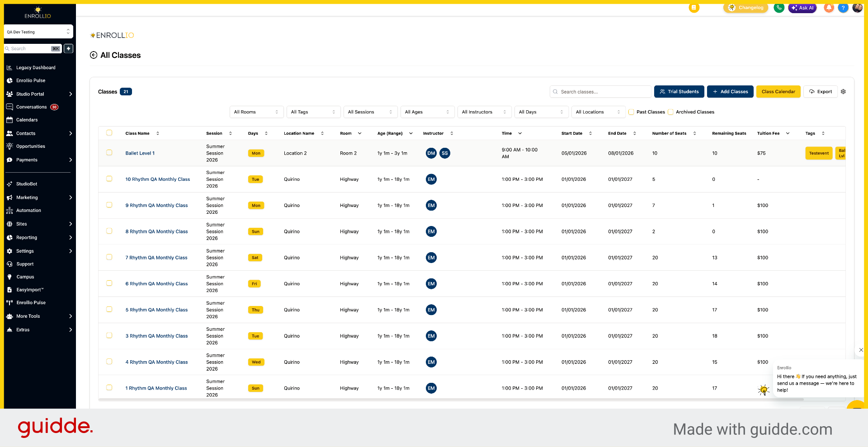Click the Testevent tag on Ballet Level 1
The height and width of the screenshot is (447, 868).
tap(819, 153)
